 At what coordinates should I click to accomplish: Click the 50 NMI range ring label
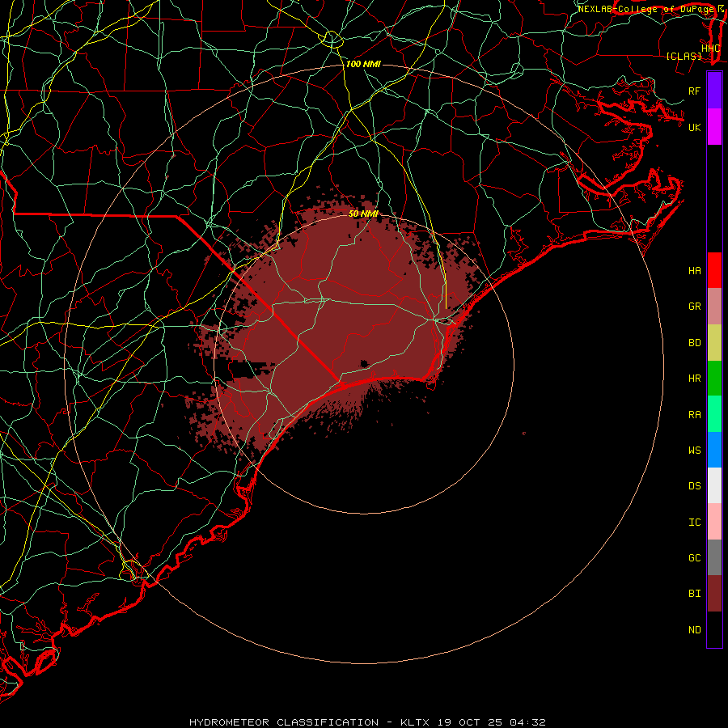coord(363,214)
